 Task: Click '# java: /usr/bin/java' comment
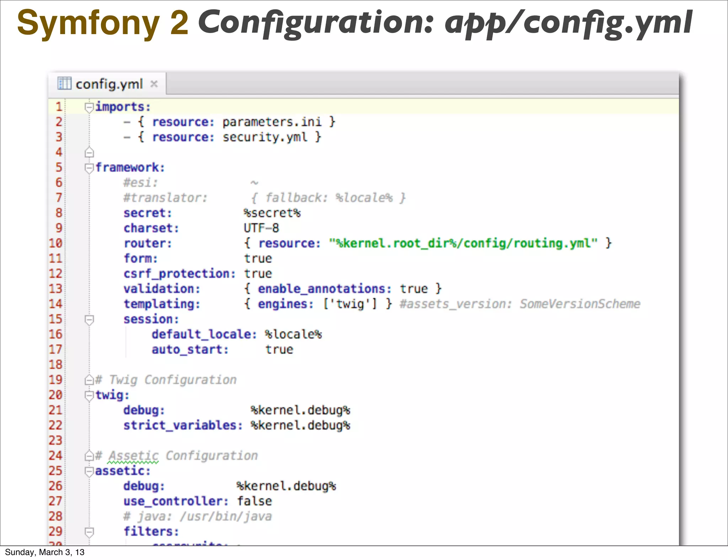(198, 517)
